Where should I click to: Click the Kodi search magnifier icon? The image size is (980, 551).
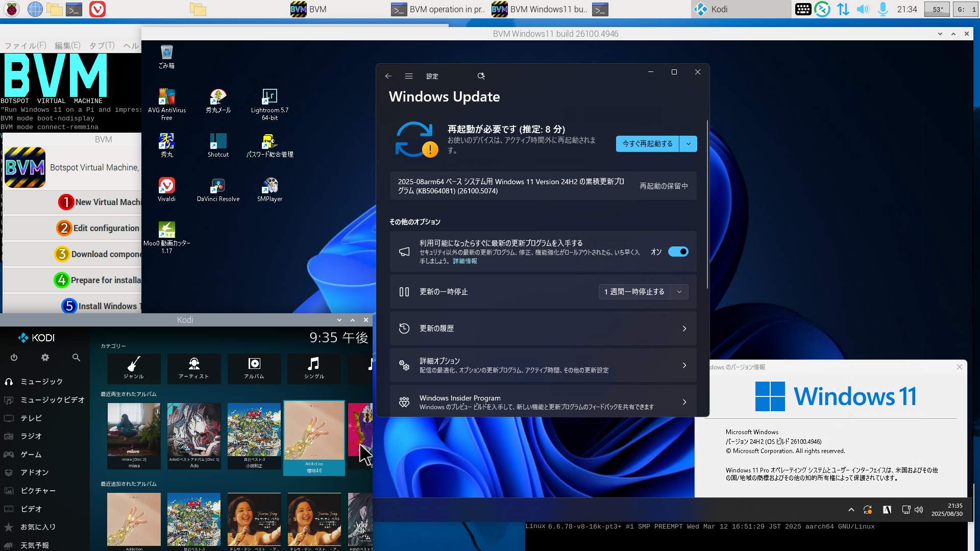point(76,358)
